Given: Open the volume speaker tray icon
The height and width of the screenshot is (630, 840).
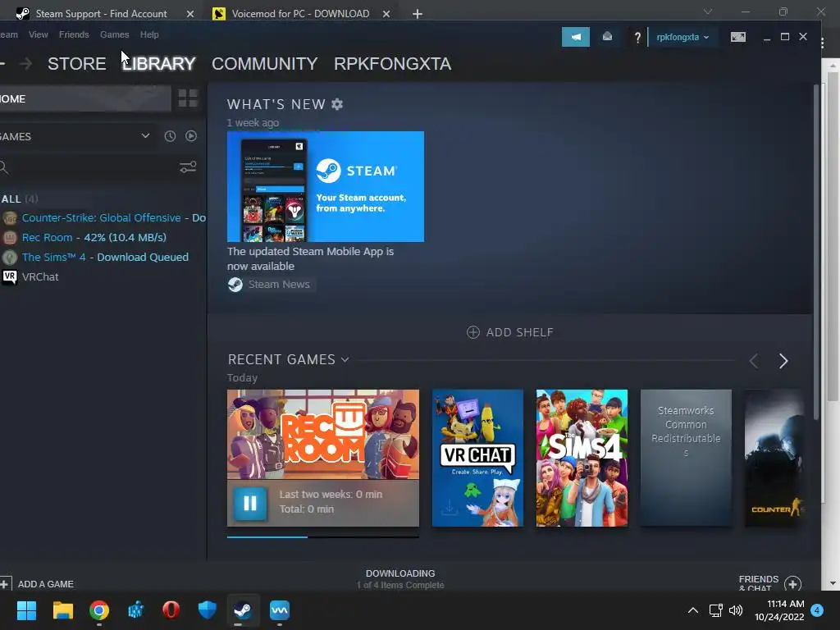Looking at the screenshot, I should (x=736, y=610).
